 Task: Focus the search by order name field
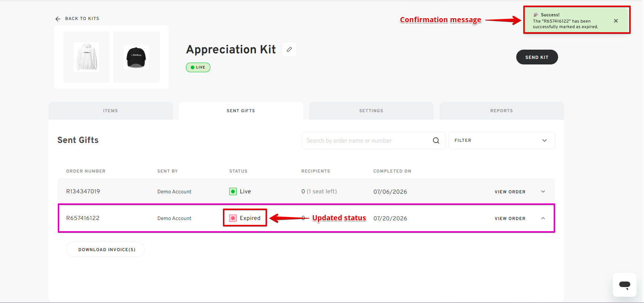367,140
